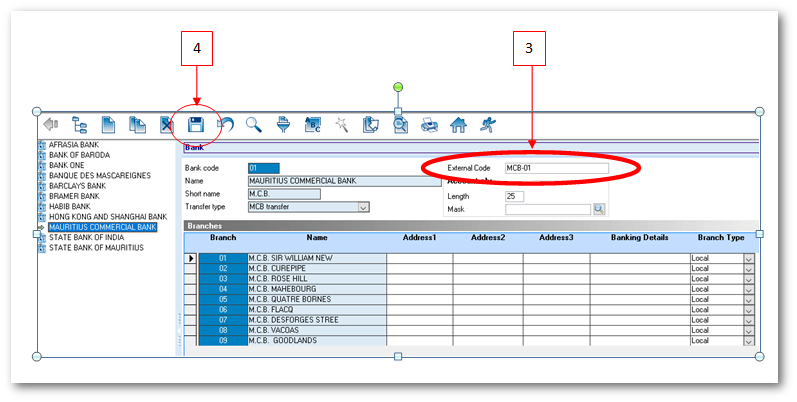797x402 pixels.
Task: Expand Branch Type dropdown for branch 05
Action: [x=748, y=300]
